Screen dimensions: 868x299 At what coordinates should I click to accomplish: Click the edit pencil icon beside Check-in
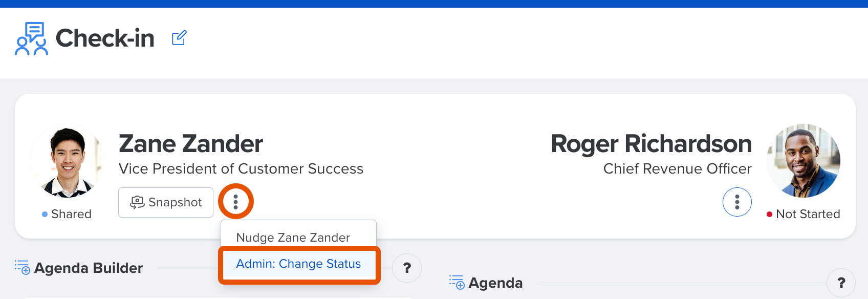tap(179, 38)
